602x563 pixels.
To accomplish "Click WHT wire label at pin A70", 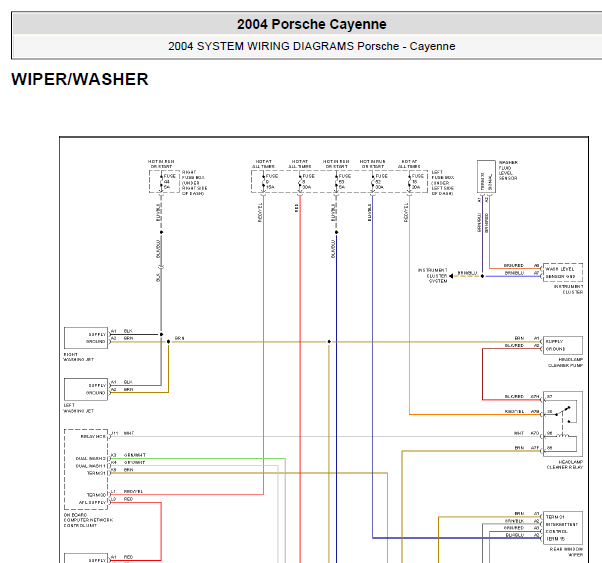I will (x=519, y=433).
